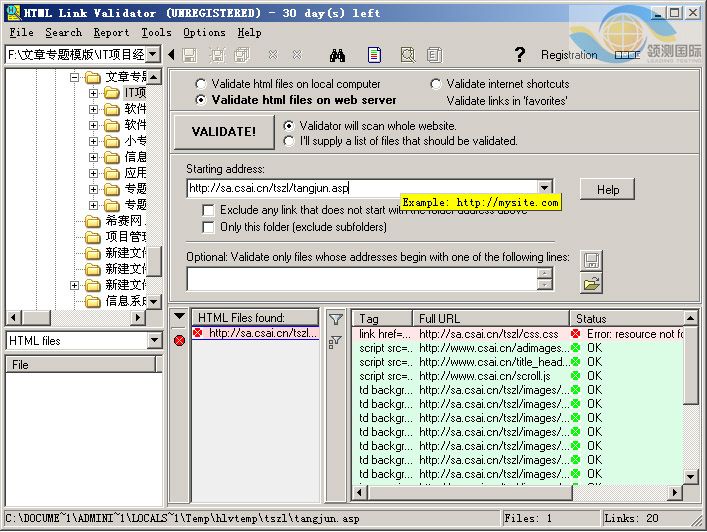The height and width of the screenshot is (532, 707).
Task: Sort results by the Full URL column header
Action: point(491,319)
